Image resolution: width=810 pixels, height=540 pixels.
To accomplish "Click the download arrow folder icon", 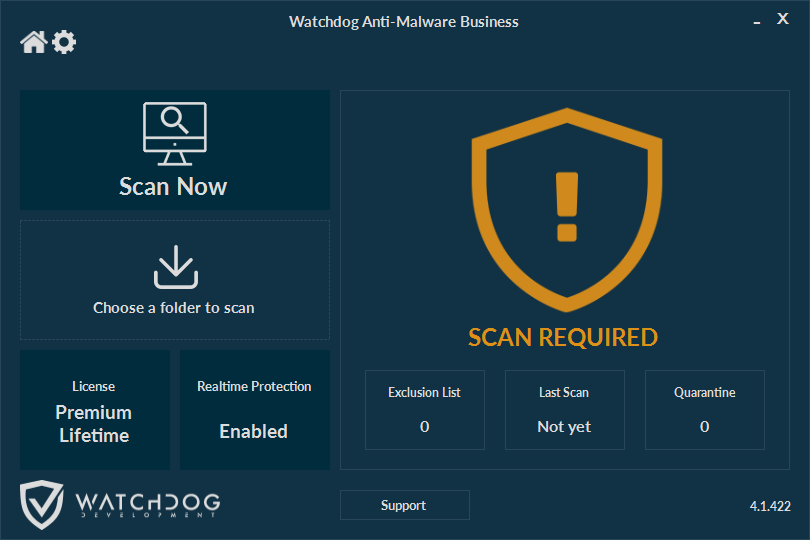I will 176,267.
